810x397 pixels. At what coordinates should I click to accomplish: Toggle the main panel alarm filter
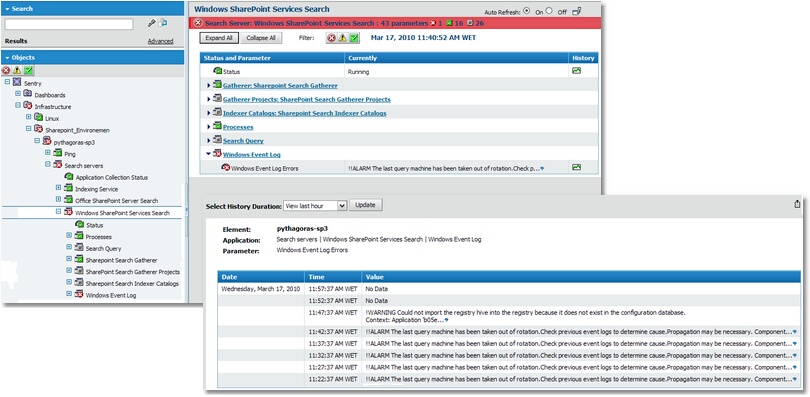(x=332, y=38)
